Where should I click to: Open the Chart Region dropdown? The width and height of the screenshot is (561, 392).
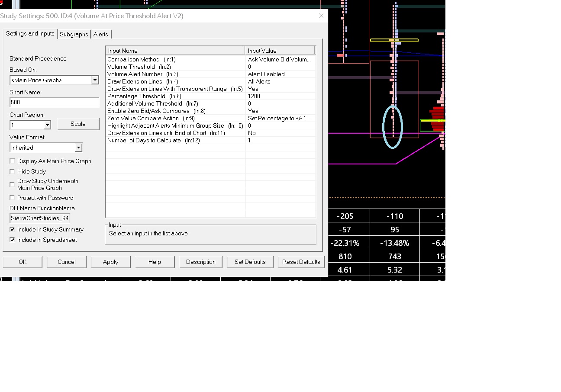coord(47,125)
